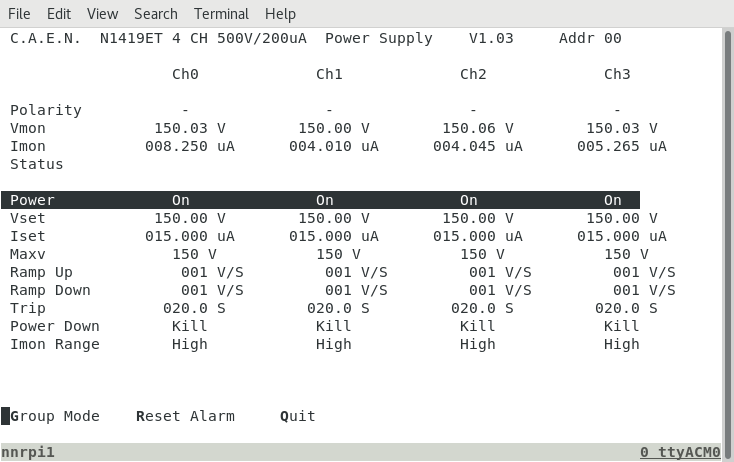Select Reset Alarm option
734x462 pixels.
pos(185,416)
